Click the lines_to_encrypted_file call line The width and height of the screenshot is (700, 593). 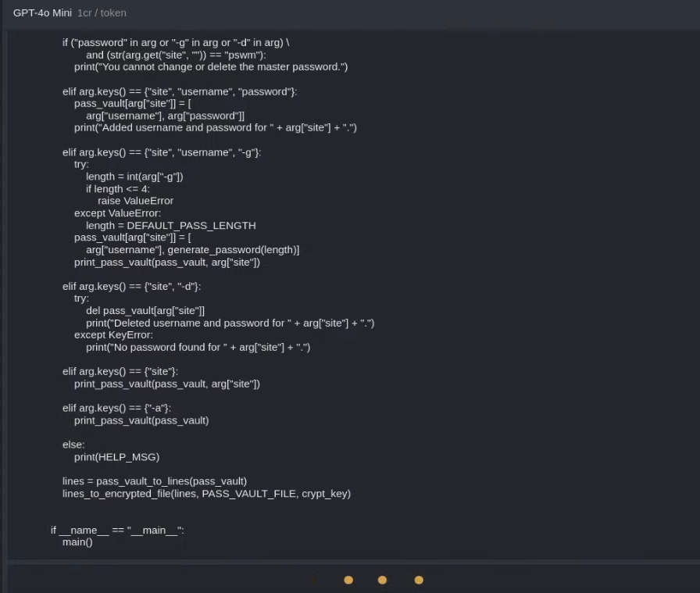(206, 494)
